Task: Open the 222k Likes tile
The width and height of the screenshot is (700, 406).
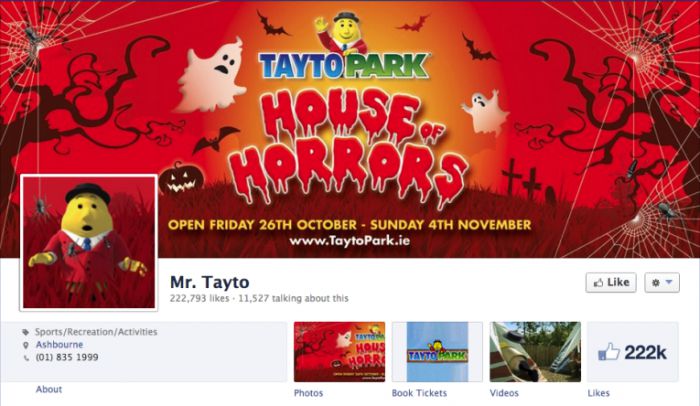Action: point(633,352)
